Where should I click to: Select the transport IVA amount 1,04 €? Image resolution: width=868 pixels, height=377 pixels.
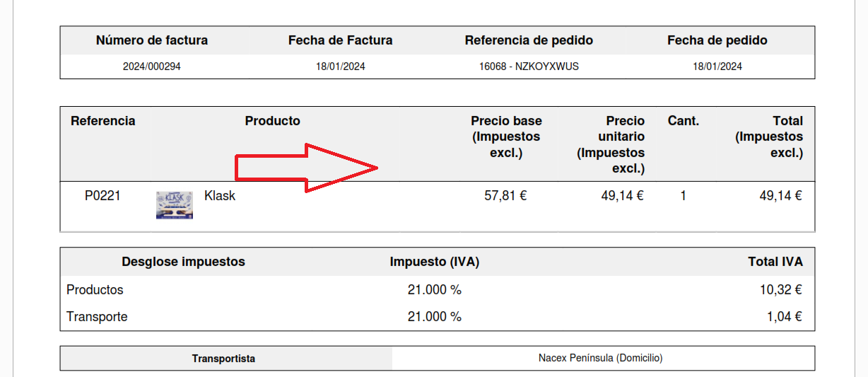(785, 317)
